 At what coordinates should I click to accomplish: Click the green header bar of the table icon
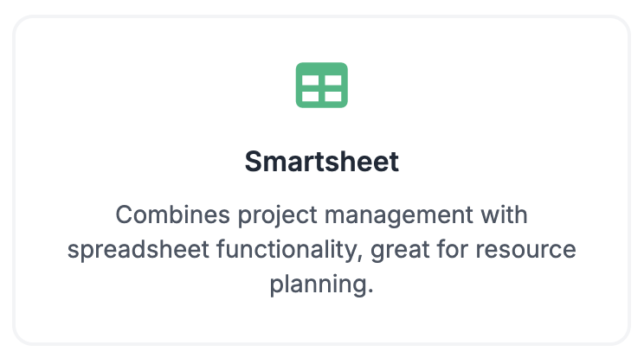point(322,69)
